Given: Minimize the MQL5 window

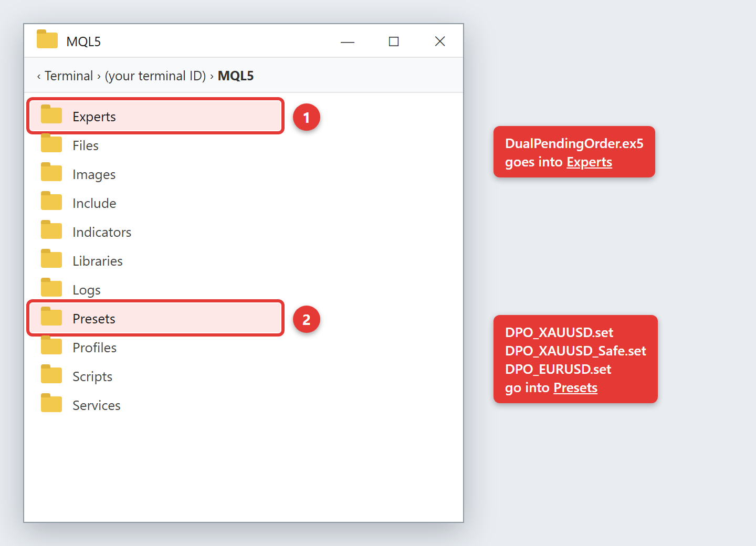Looking at the screenshot, I should (348, 41).
